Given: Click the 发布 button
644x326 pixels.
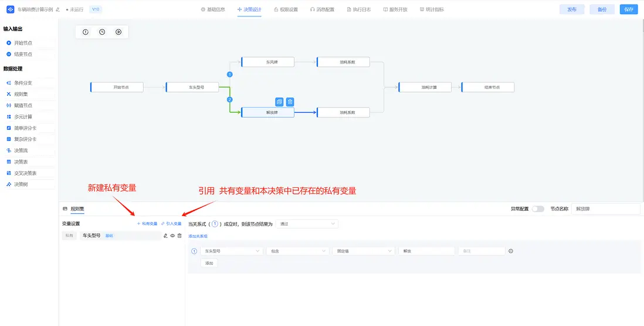Looking at the screenshot, I should pyautogui.click(x=572, y=9).
